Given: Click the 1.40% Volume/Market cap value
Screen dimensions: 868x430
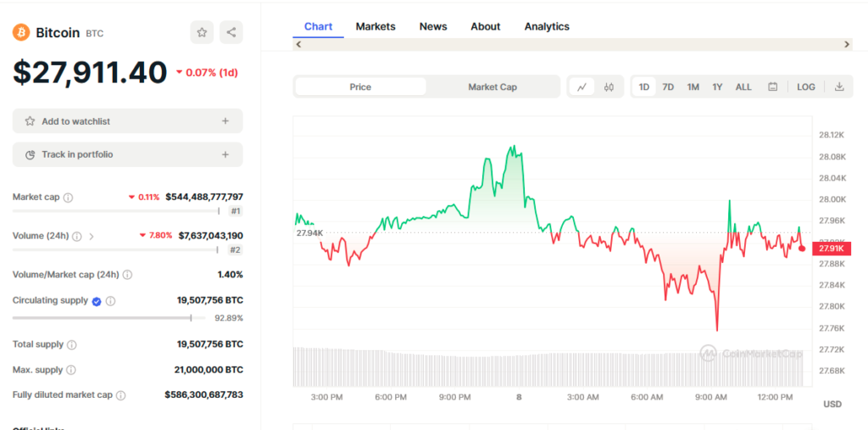Looking at the screenshot, I should tap(231, 275).
